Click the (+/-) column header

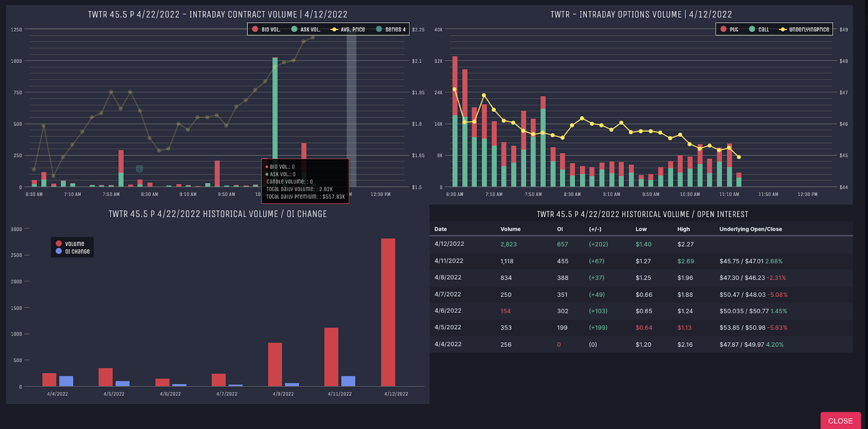coord(595,229)
